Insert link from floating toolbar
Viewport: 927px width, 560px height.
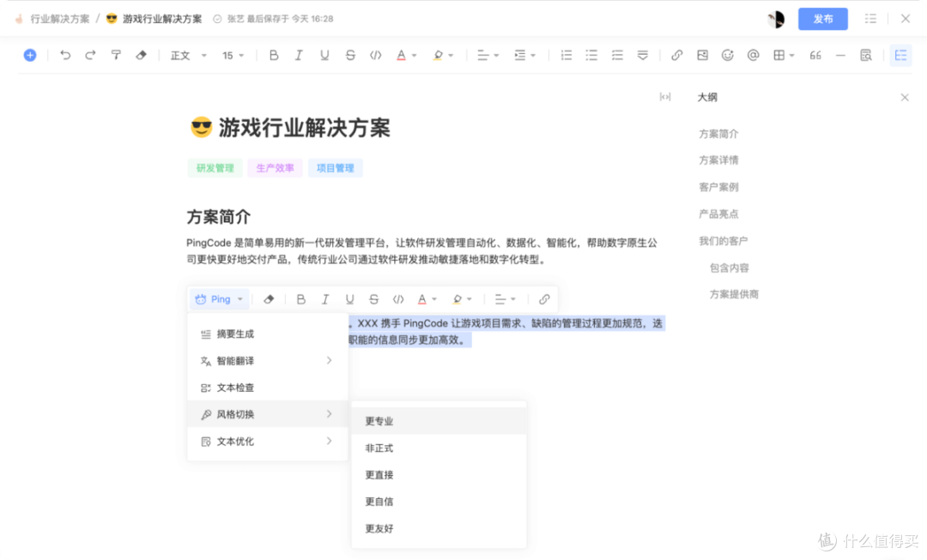click(544, 299)
